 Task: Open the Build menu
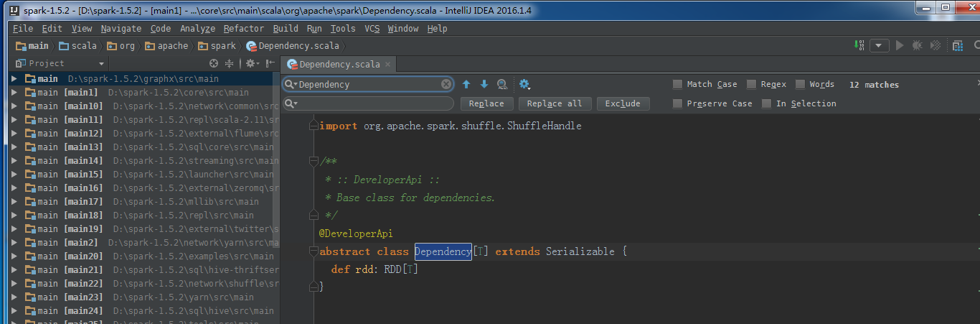[x=286, y=29]
